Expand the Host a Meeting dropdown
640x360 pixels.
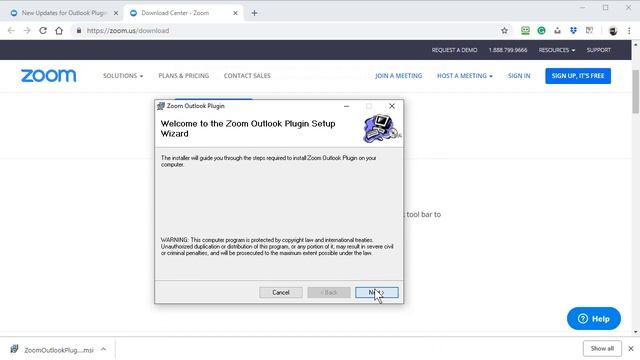(464, 76)
